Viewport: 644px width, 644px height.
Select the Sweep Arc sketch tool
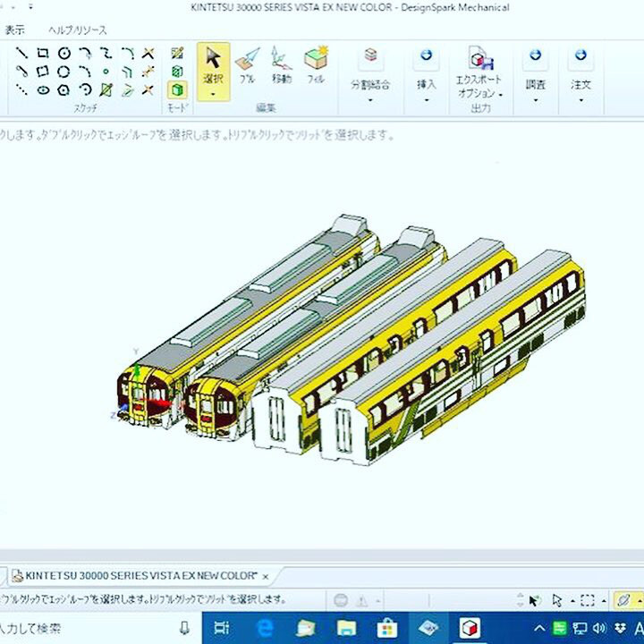[x=85, y=72]
